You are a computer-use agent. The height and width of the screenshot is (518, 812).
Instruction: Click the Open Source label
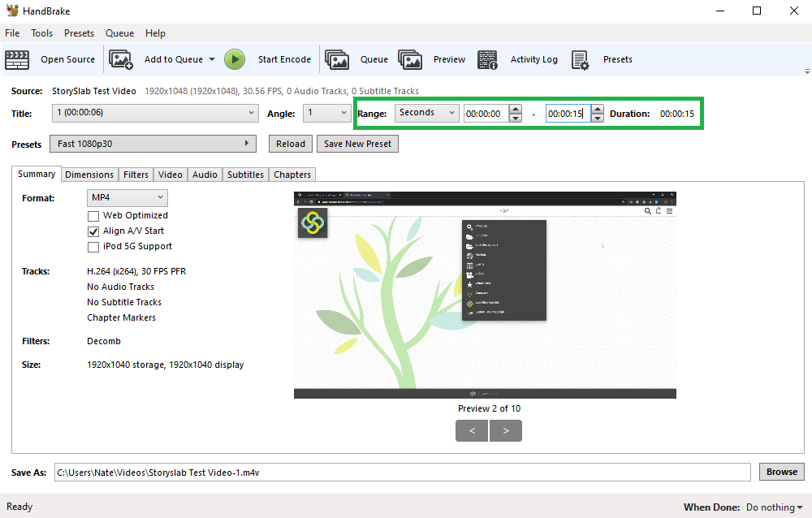(x=68, y=59)
